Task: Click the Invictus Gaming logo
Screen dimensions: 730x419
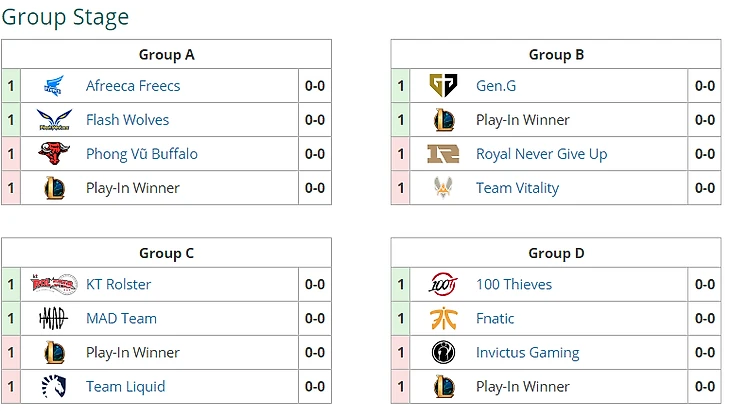Action: 443,353
